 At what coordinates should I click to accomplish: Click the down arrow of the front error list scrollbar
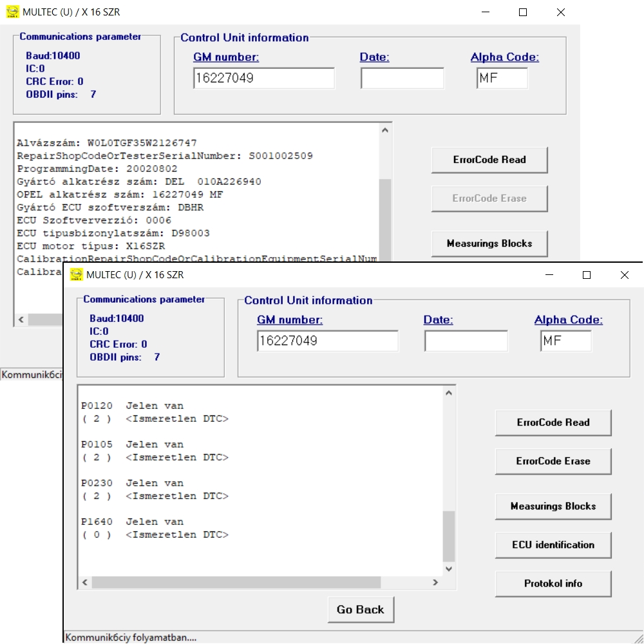[449, 569]
